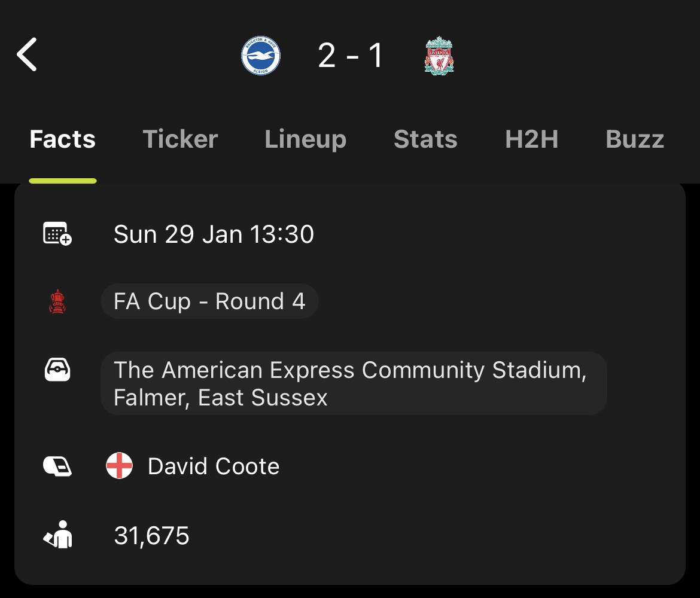This screenshot has height=598, width=700.
Task: Open the Liverpool club crest
Action: click(x=439, y=56)
